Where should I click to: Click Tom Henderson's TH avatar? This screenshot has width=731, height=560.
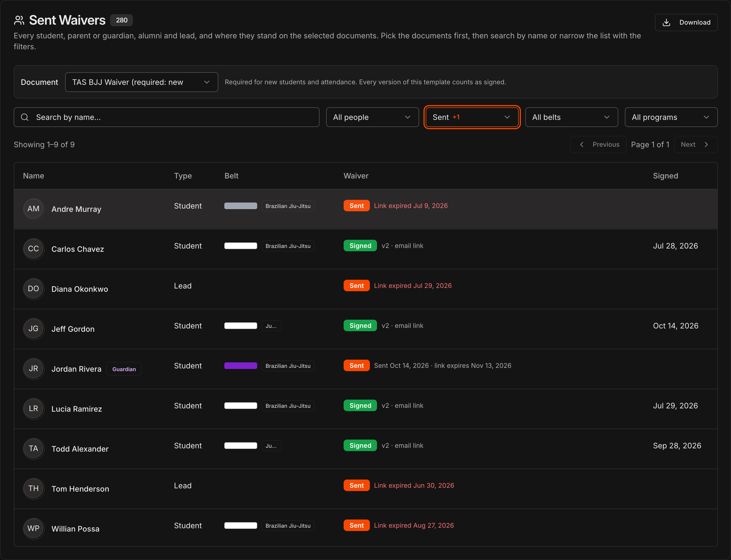coord(33,489)
